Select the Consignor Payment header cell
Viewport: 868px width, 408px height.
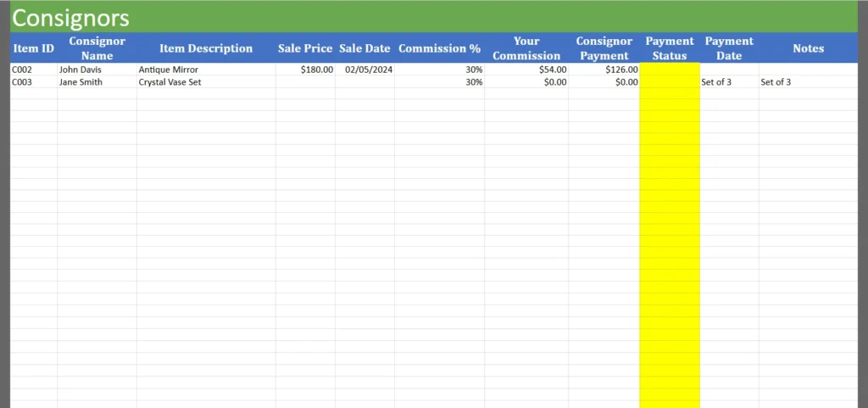pos(604,48)
